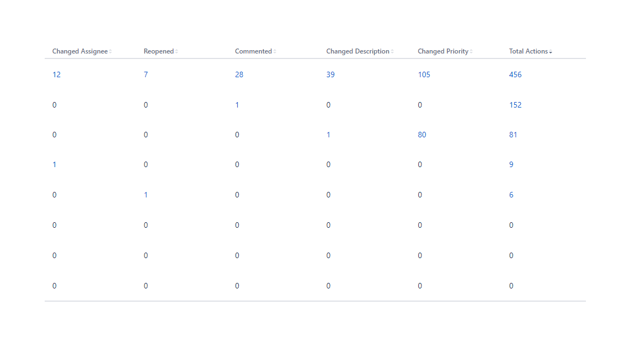Screen dimensions: 640x364
Task: Click the 39 changed description link
Action: click(330, 74)
